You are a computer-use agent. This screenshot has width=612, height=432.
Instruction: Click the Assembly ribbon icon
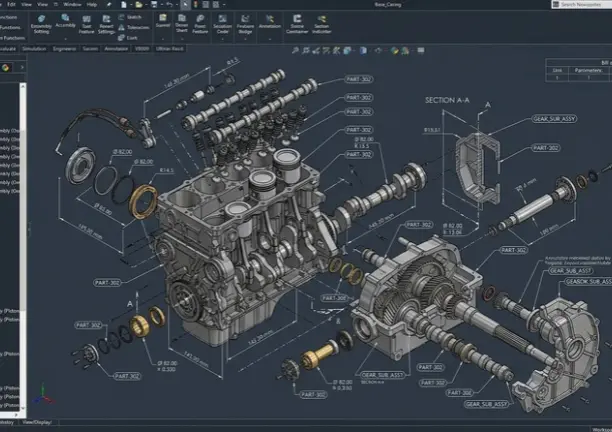tap(65, 21)
